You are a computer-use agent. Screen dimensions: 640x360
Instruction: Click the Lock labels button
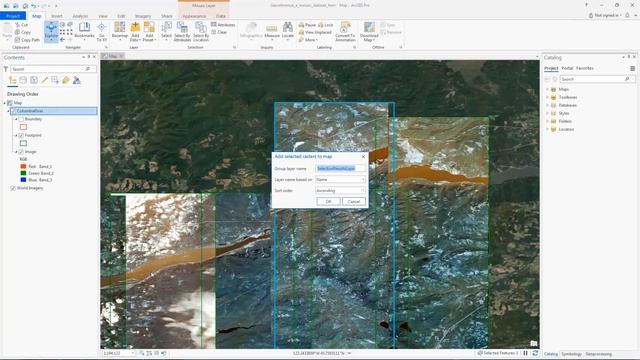coord(325,25)
